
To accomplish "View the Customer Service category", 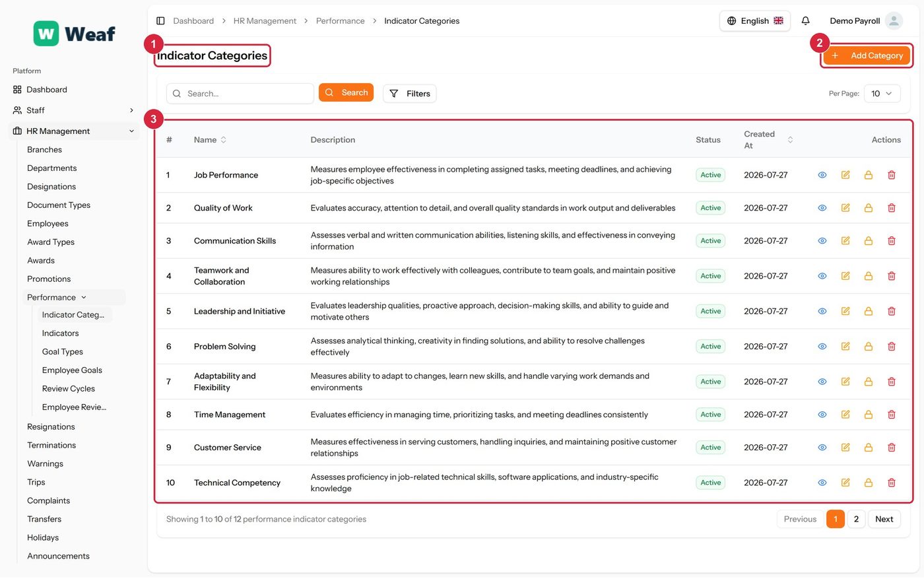I will point(822,448).
